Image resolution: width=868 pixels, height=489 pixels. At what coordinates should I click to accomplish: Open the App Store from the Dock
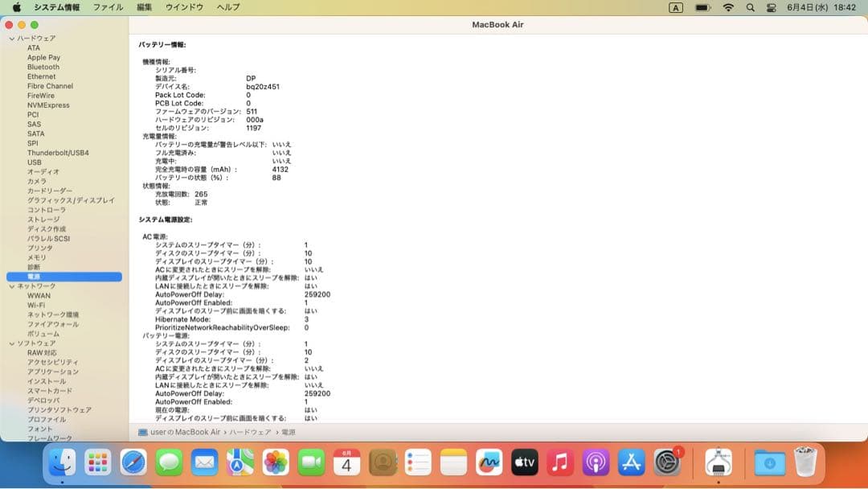click(631, 462)
